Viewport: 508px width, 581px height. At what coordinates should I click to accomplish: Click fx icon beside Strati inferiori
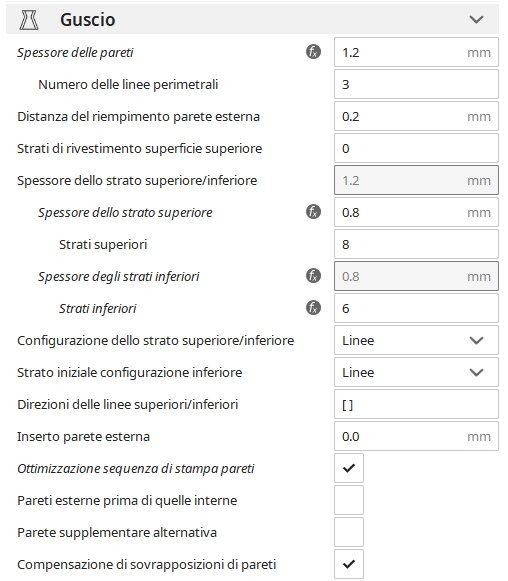[x=313, y=308]
